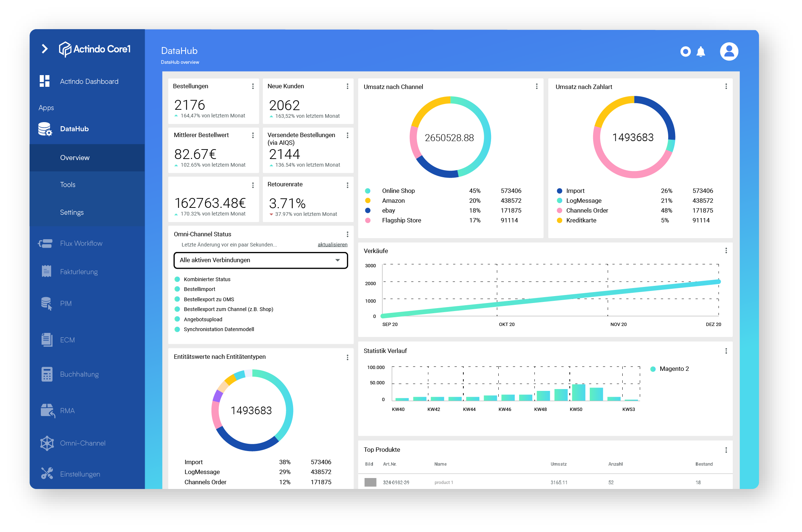
Task: Open the user profile avatar
Action: [x=729, y=51]
